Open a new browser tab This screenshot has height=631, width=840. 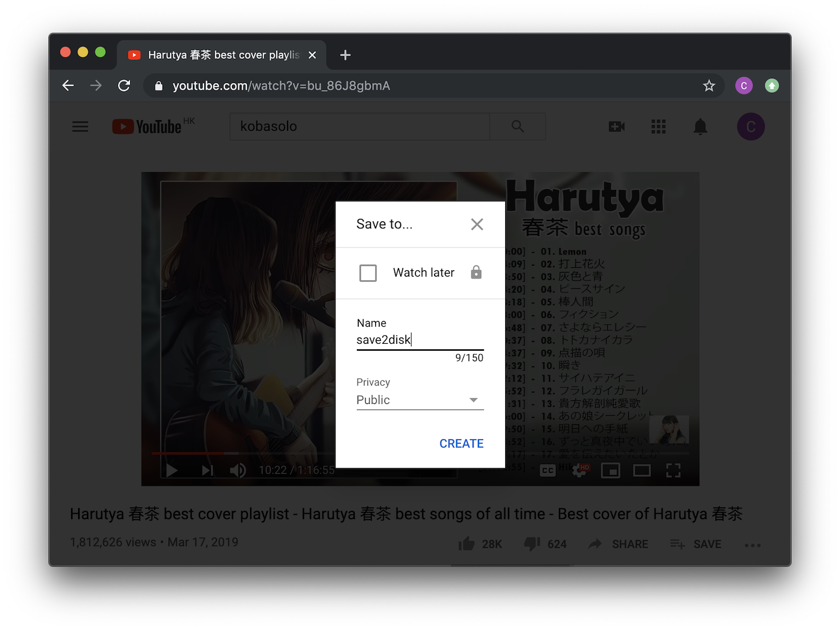(x=345, y=55)
